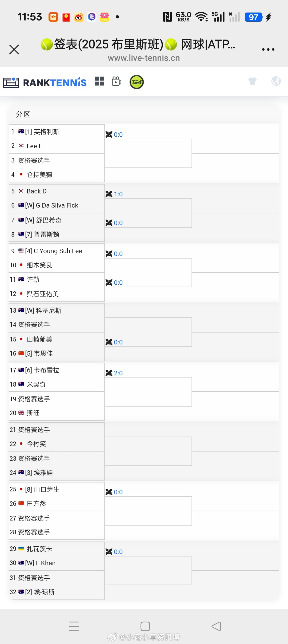
Task: Close the webpage with the X
Action: (14, 49)
